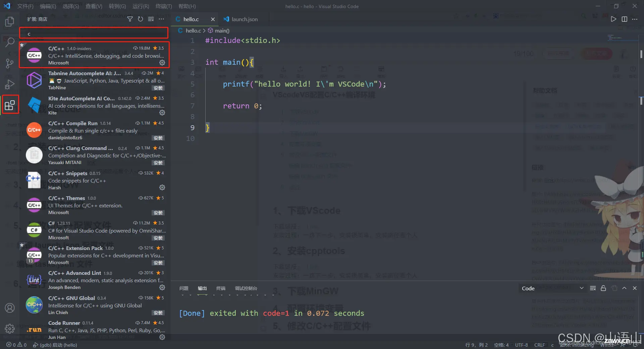Clear the output panel

[593, 288]
